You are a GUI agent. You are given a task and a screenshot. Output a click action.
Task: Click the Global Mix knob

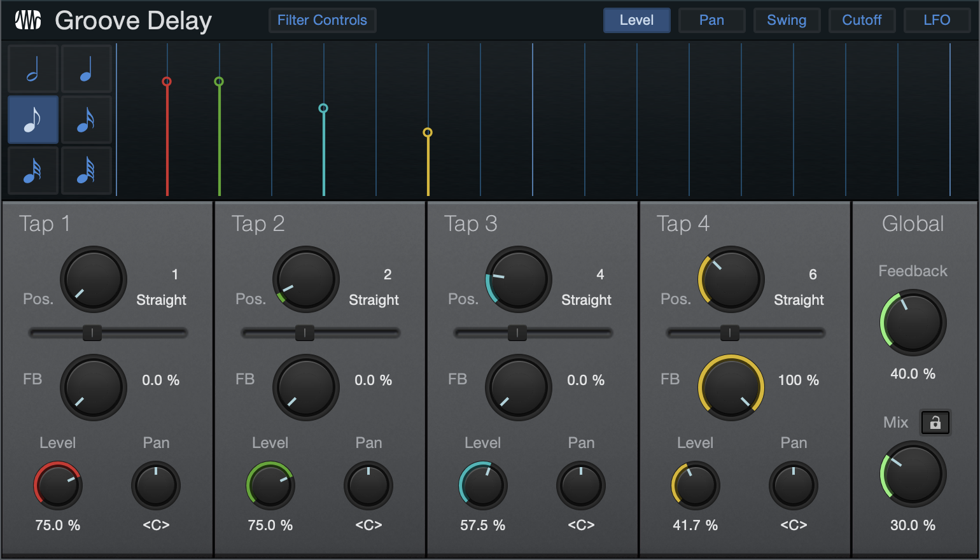tap(913, 474)
